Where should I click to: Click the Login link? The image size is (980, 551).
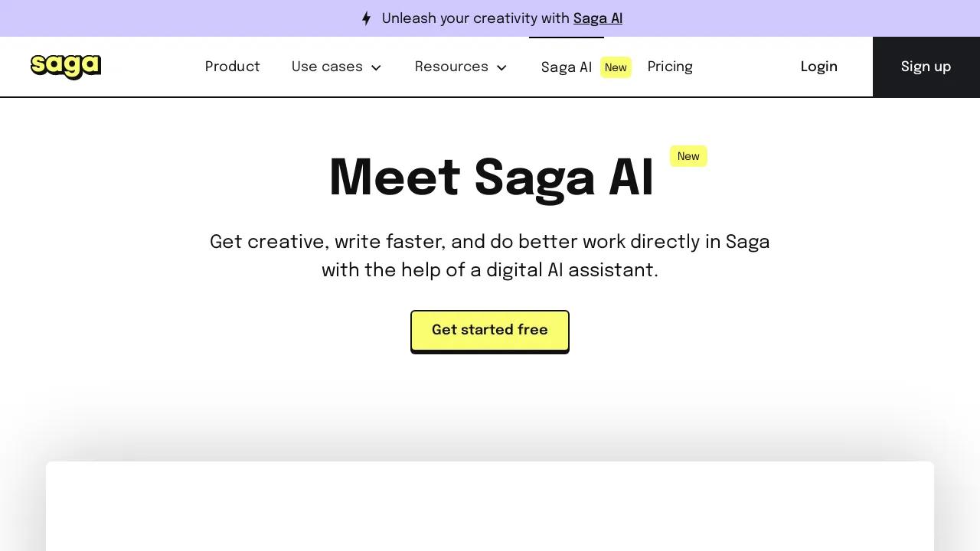click(x=818, y=67)
